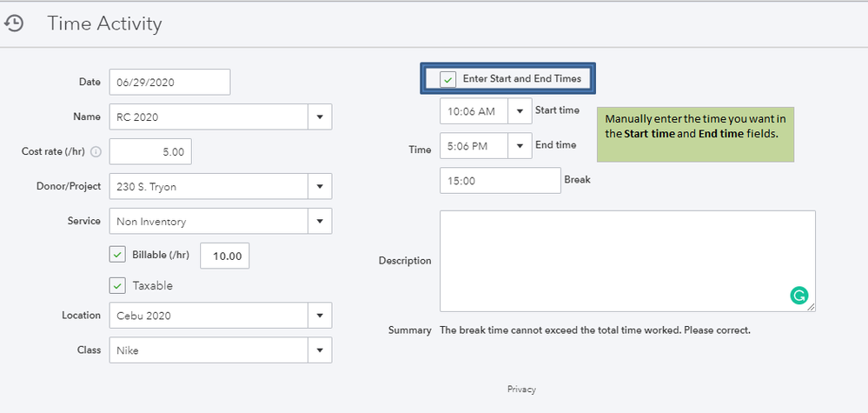Image resolution: width=868 pixels, height=413 pixels.
Task: Click the Cost rate input field
Action: click(x=150, y=151)
